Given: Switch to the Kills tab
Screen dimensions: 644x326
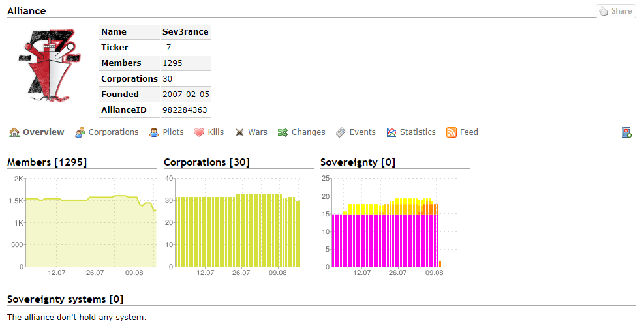Looking at the screenshot, I should click(x=215, y=132).
